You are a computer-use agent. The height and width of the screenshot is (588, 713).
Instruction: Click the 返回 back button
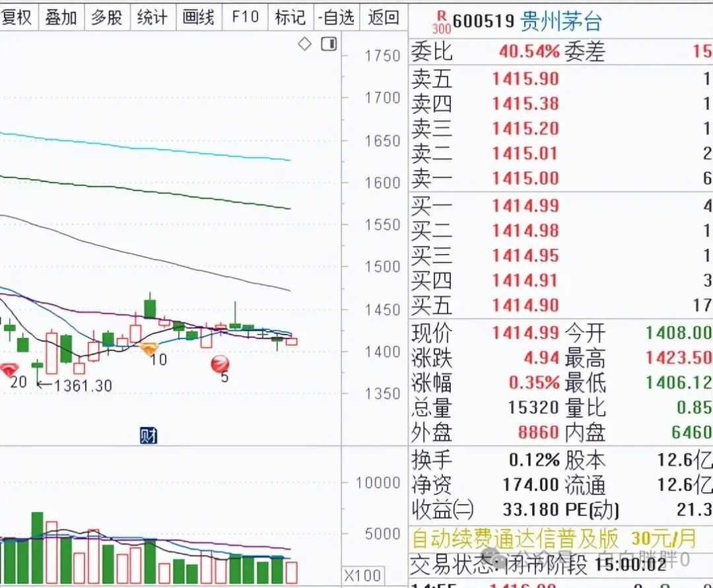[384, 17]
